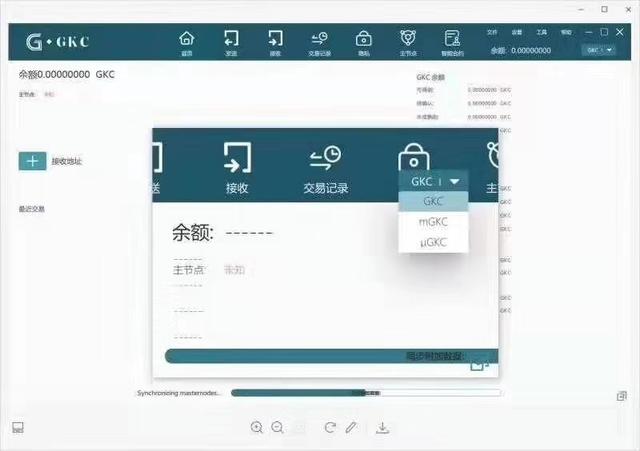640x451 pixels.
Task: Rotate the image using the viewer rotate icon
Action: (330, 427)
